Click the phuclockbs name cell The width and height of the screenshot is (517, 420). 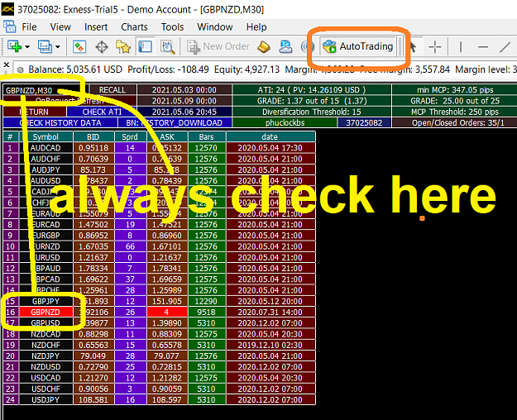tap(285, 122)
